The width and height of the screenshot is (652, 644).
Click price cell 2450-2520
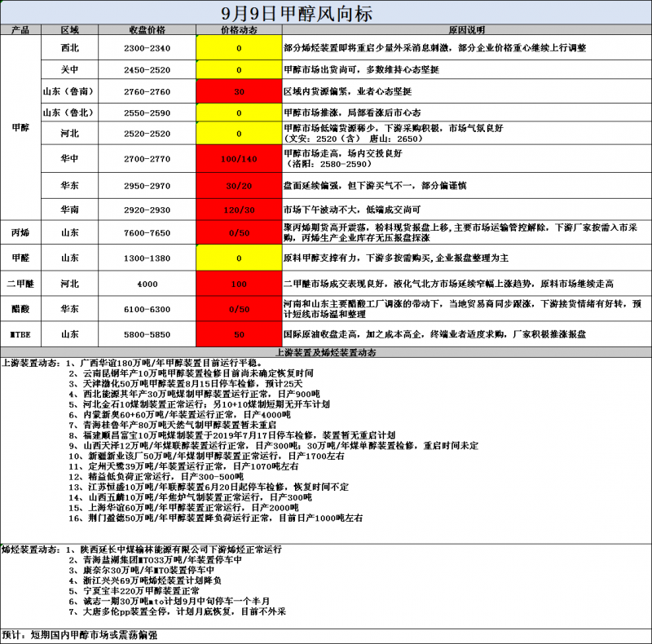point(147,69)
